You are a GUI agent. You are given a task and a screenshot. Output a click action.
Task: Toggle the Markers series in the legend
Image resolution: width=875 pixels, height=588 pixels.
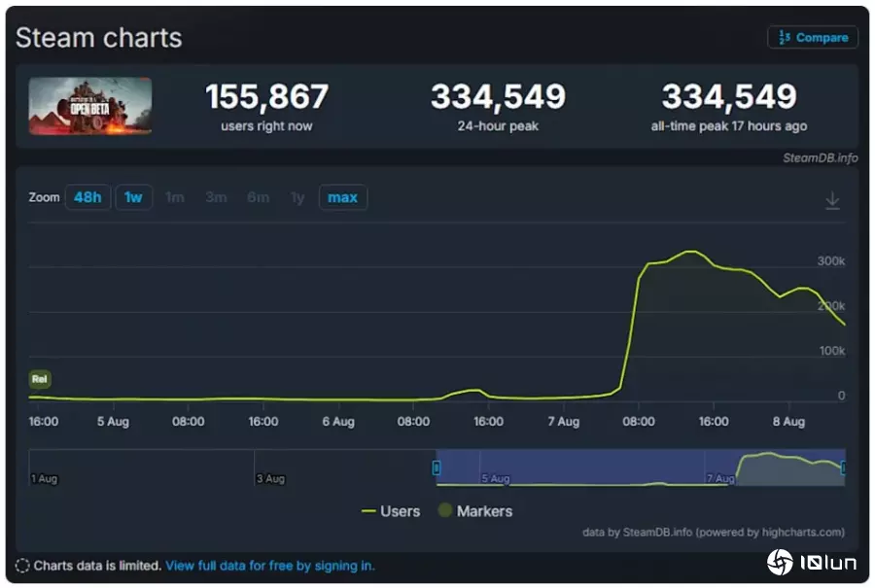[475, 511]
